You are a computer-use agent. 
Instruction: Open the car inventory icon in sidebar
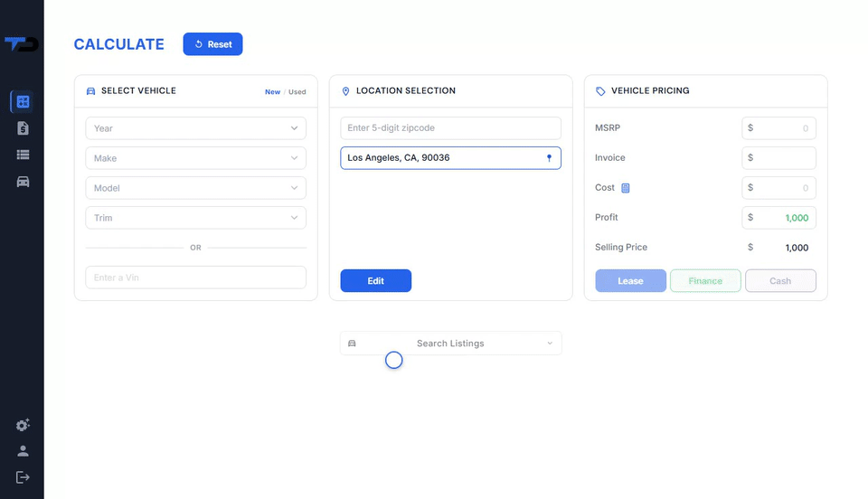click(x=23, y=182)
